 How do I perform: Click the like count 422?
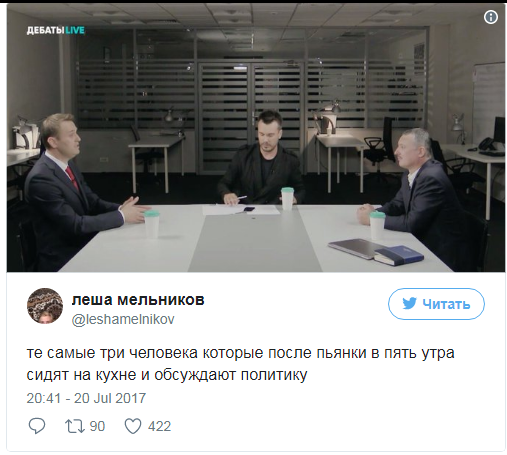coord(160,426)
